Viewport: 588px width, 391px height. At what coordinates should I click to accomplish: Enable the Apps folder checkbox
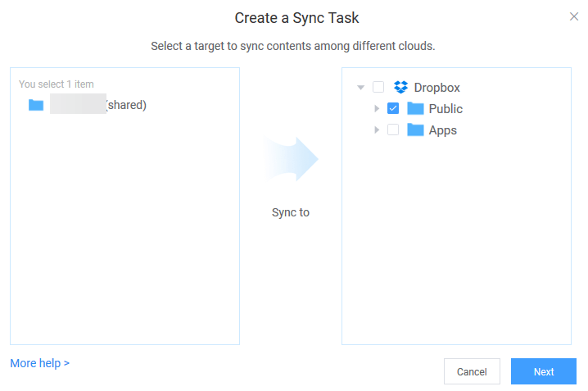click(393, 130)
